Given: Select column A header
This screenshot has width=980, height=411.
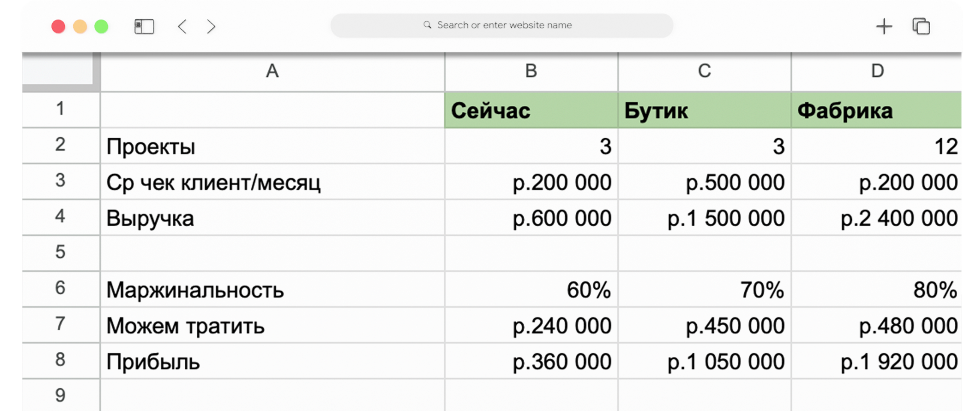Looking at the screenshot, I should 272,71.
